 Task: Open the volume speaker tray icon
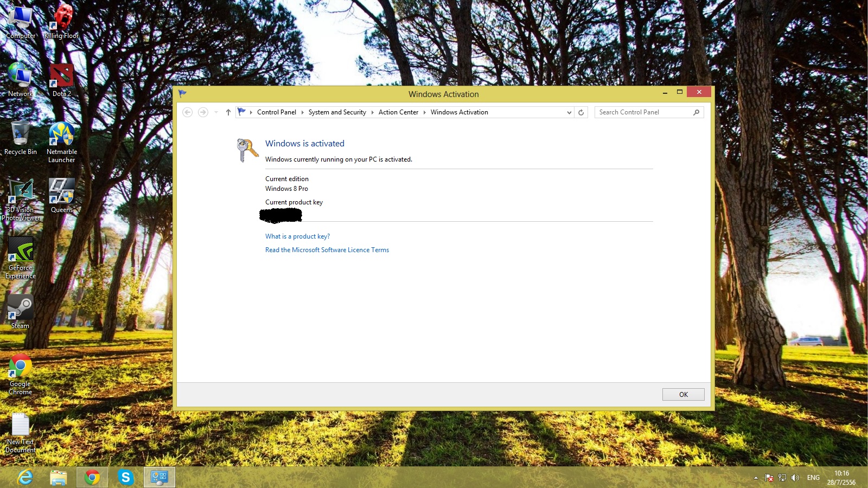[795, 478]
